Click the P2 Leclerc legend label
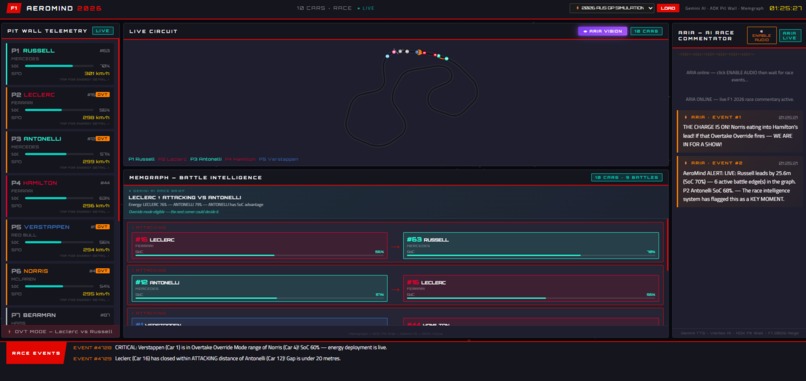Image resolution: width=806 pixels, height=381 pixels. 171,159
